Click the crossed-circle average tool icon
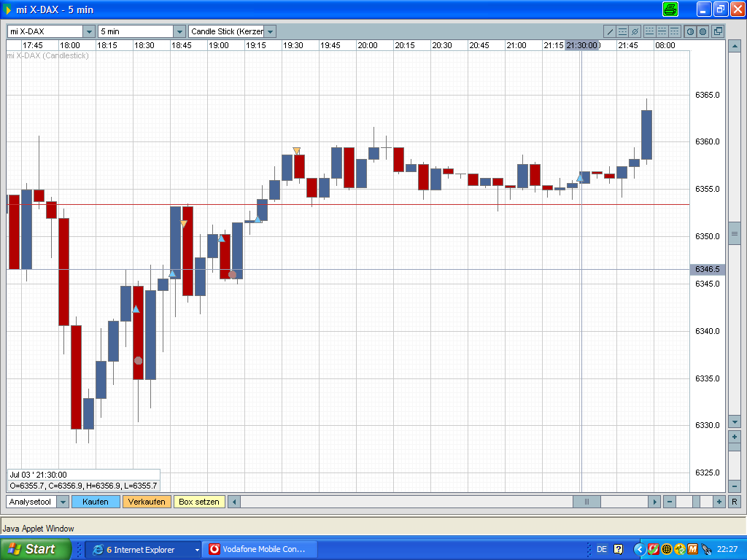The height and width of the screenshot is (560, 747). [x=635, y=32]
